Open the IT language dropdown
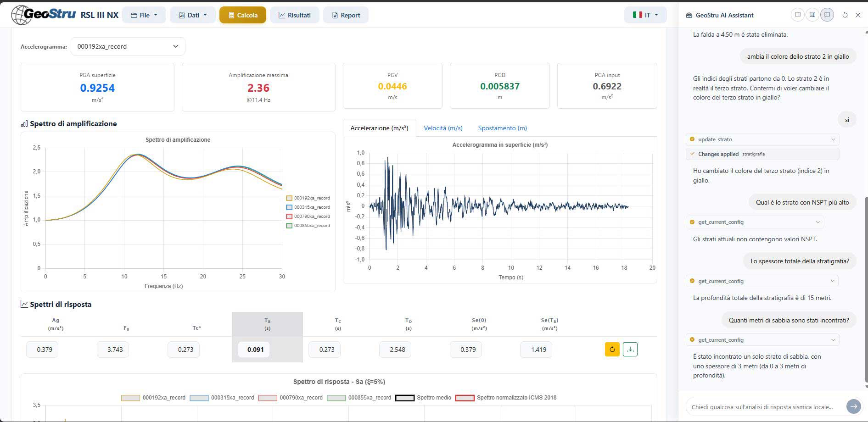The image size is (868, 422). pyautogui.click(x=645, y=15)
